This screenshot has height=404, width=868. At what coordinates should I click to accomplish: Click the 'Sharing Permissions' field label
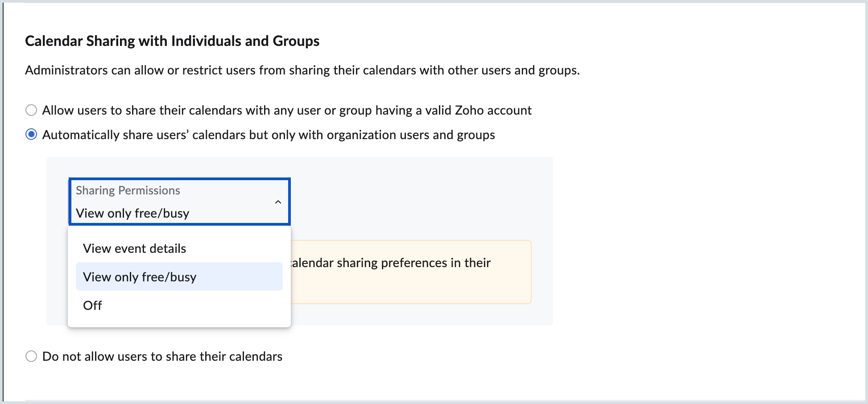click(128, 190)
